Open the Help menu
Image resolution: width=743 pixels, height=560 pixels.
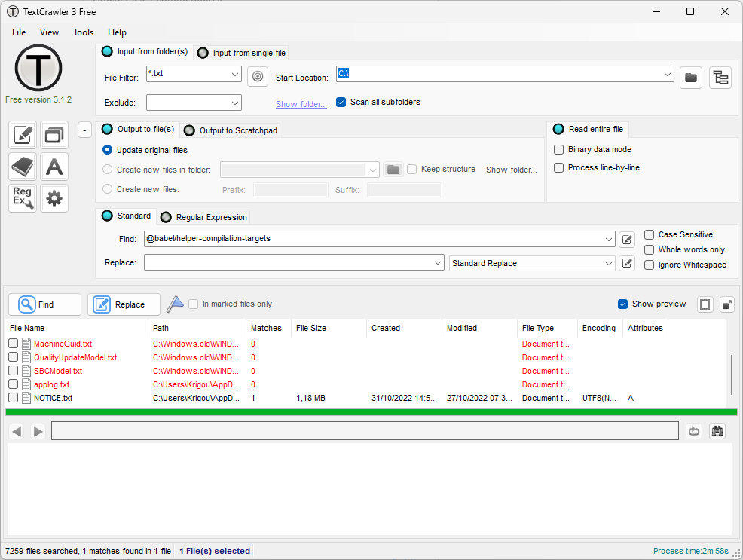[x=117, y=32]
